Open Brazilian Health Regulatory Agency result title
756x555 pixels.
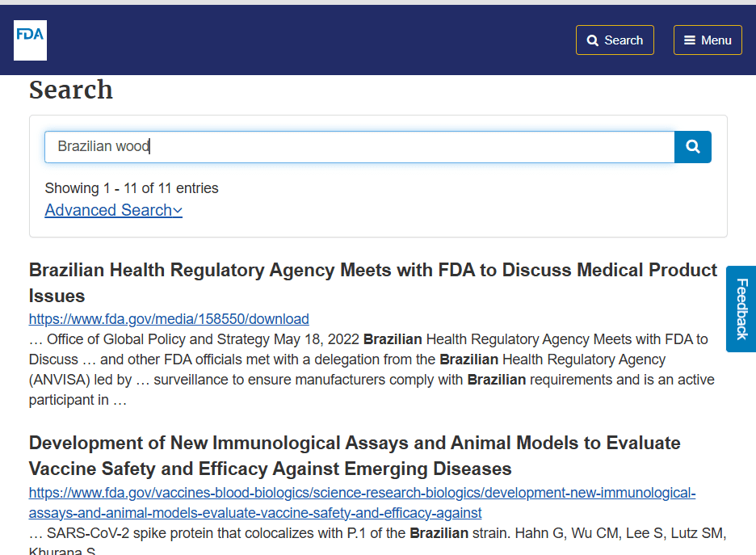click(x=372, y=283)
